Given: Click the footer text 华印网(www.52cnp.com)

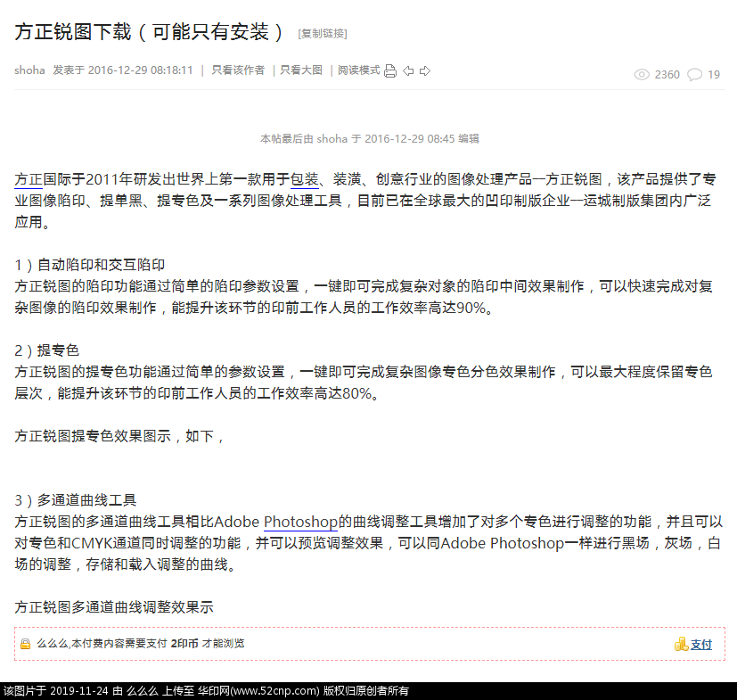Looking at the screenshot, I should tap(258, 690).
